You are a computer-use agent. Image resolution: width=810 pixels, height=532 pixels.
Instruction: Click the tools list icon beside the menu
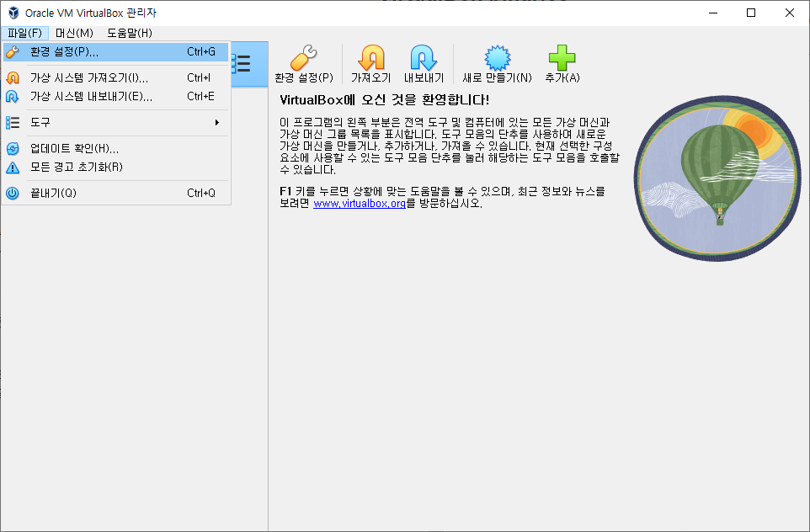tap(242, 63)
